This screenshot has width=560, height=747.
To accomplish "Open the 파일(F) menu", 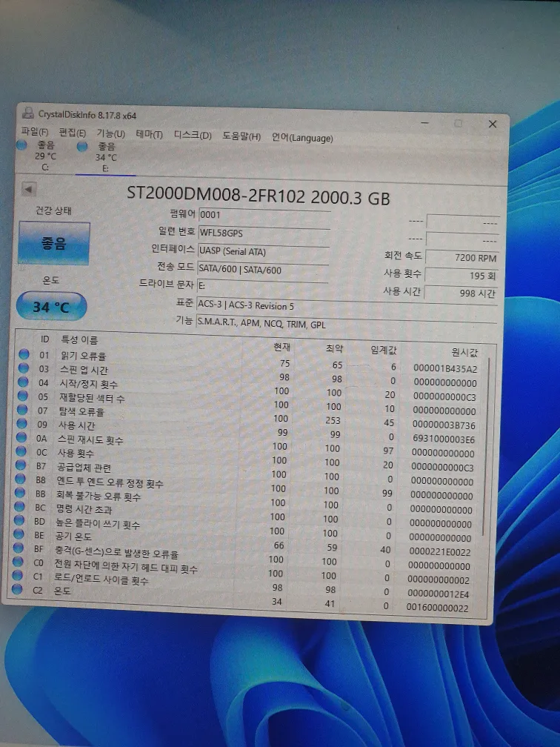I will pyautogui.click(x=35, y=132).
